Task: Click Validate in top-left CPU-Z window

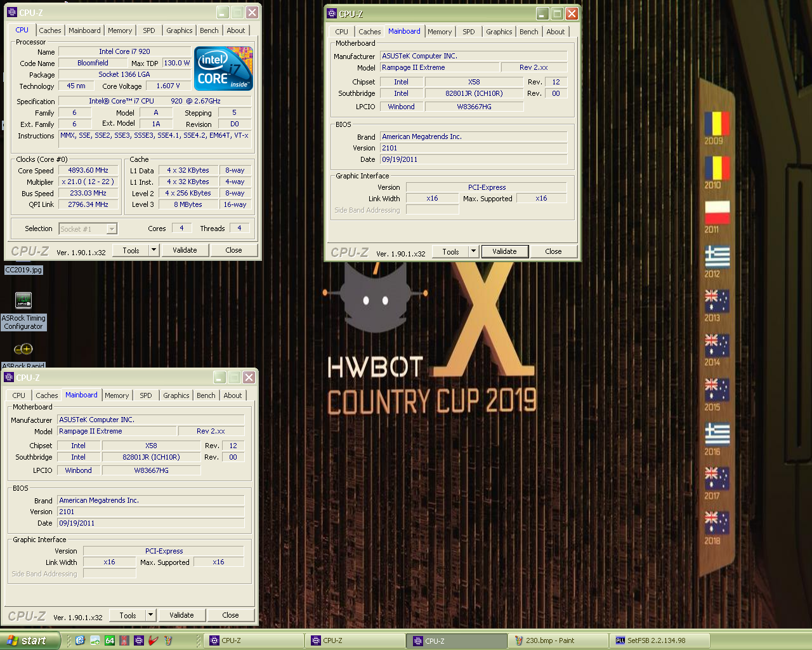Action: [185, 250]
